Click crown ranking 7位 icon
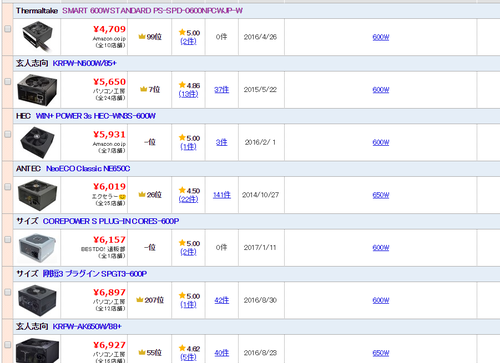The height and width of the screenshot is (363, 500). point(144,89)
